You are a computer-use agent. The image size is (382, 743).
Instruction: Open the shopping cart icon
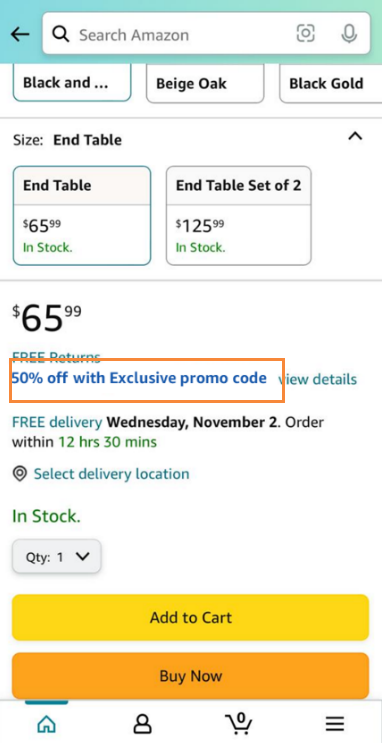click(239, 723)
